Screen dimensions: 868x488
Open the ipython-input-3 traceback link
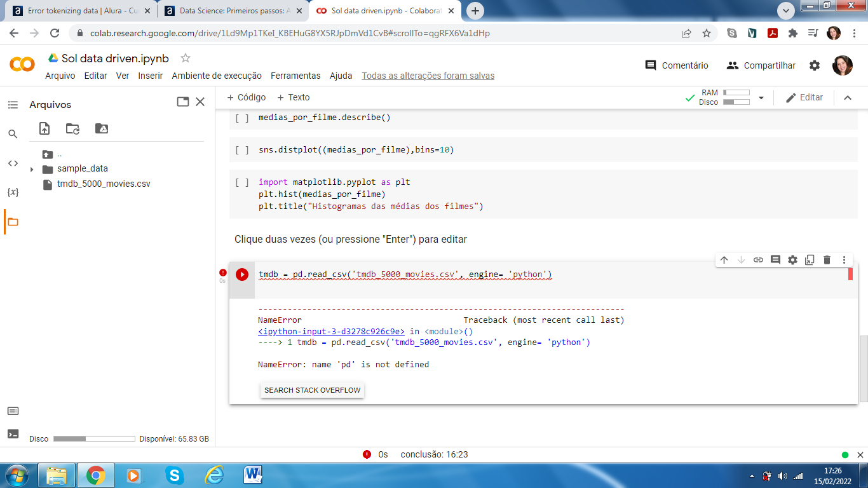coord(331,331)
